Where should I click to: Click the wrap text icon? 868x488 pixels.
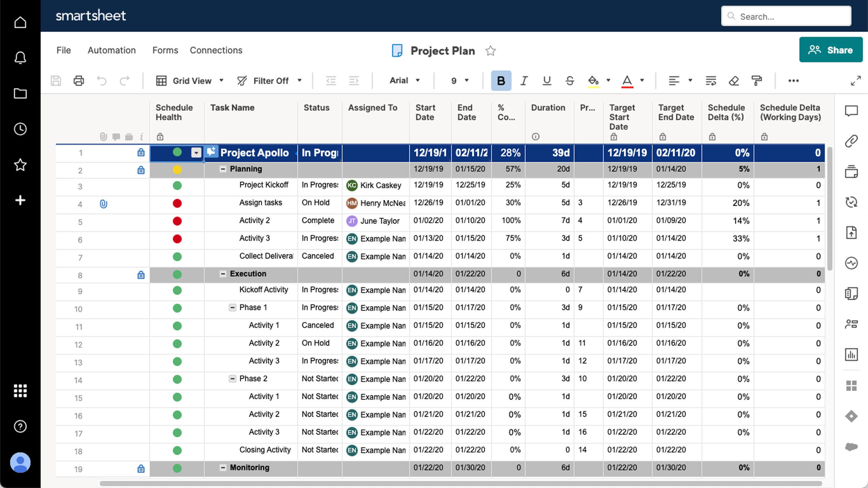tap(711, 81)
